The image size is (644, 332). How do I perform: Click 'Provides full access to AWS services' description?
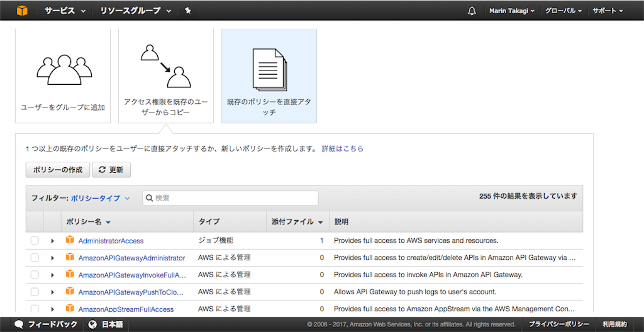coord(416,240)
